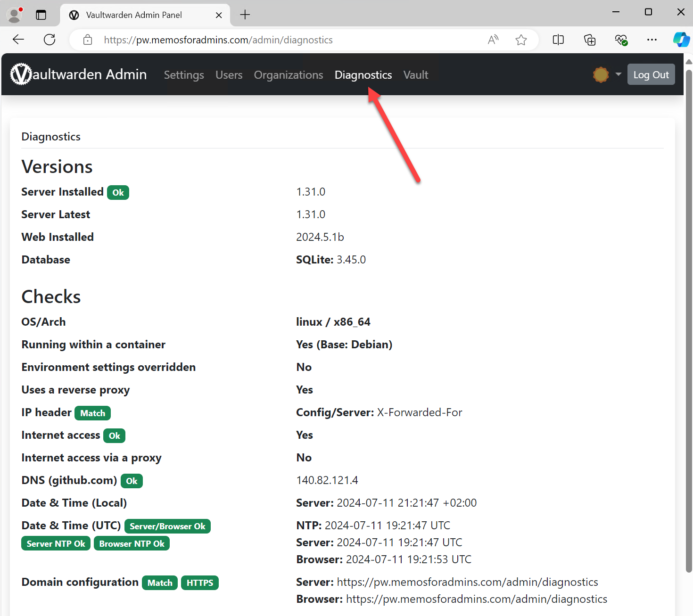The image size is (693, 616).
Task: Go back with the browser back arrow
Action: [x=18, y=40]
